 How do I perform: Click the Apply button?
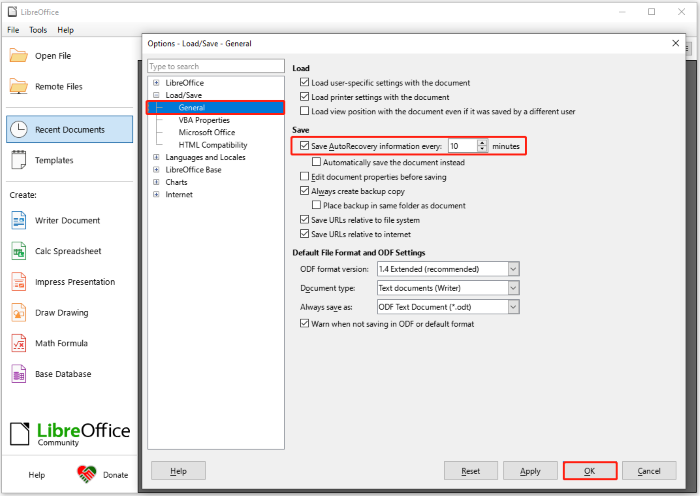[530, 471]
